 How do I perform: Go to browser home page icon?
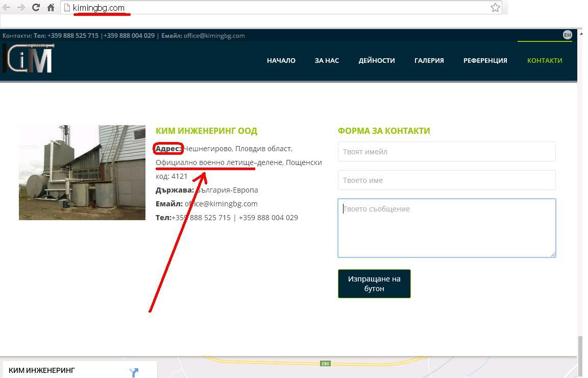(x=51, y=7)
